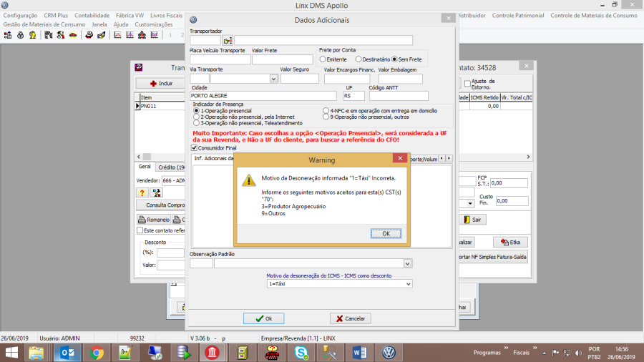Click the Valor Frete input field
The image size is (644, 362).
[283, 59]
